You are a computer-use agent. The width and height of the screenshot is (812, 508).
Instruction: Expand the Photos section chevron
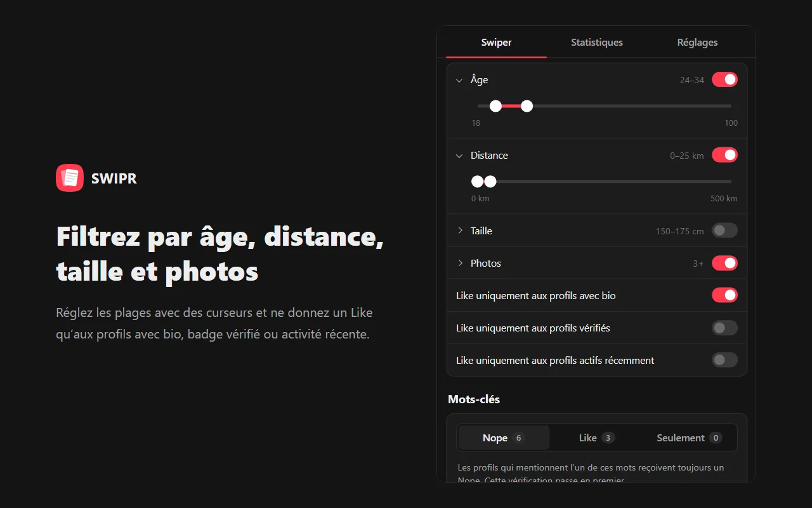point(460,263)
